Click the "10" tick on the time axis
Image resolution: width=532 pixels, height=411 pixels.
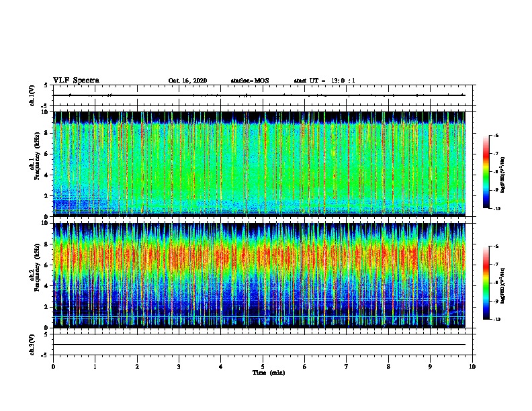tap(472, 367)
